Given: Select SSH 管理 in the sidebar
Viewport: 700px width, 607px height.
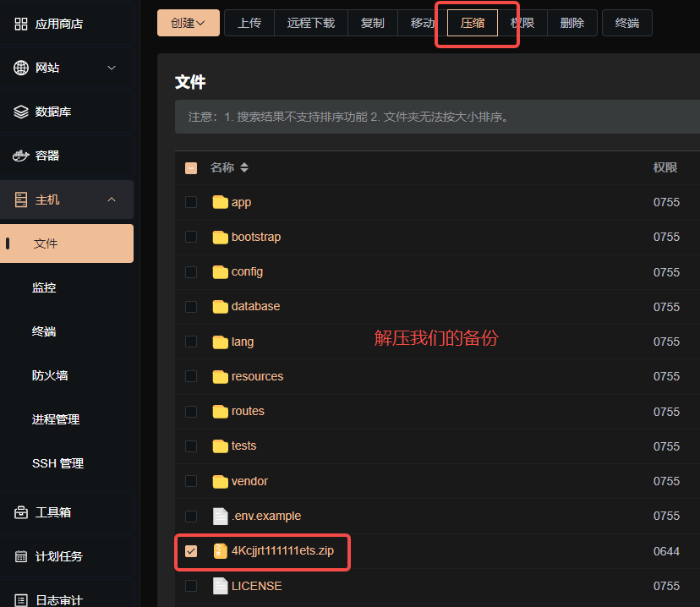Looking at the screenshot, I should [x=58, y=463].
